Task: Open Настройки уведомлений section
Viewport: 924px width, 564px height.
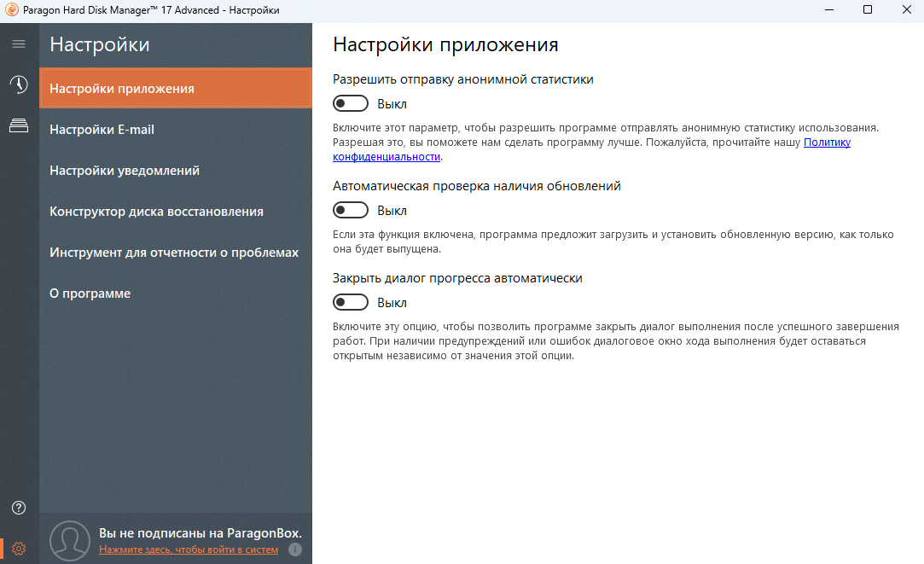Action: click(176, 171)
